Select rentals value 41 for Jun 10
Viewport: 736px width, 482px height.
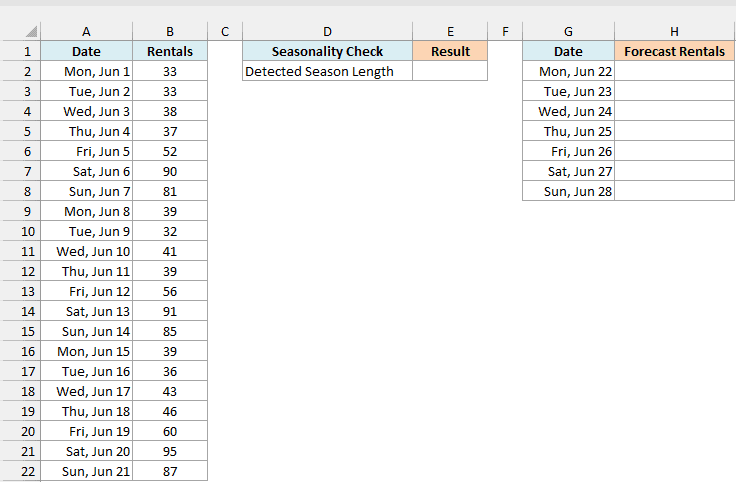[170, 251]
